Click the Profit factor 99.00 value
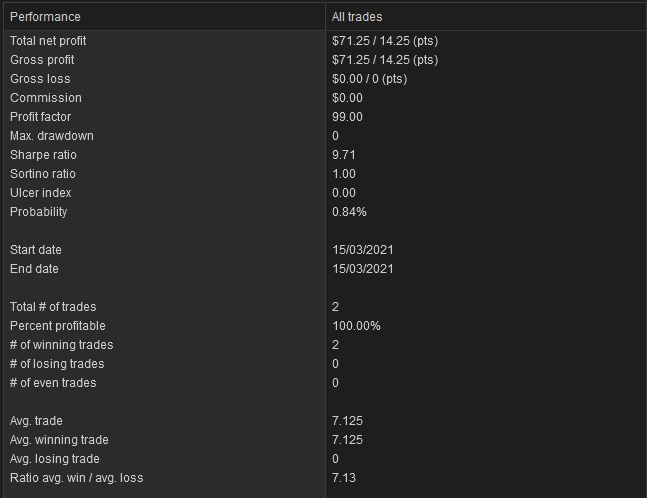The width and height of the screenshot is (647, 498). coord(347,117)
